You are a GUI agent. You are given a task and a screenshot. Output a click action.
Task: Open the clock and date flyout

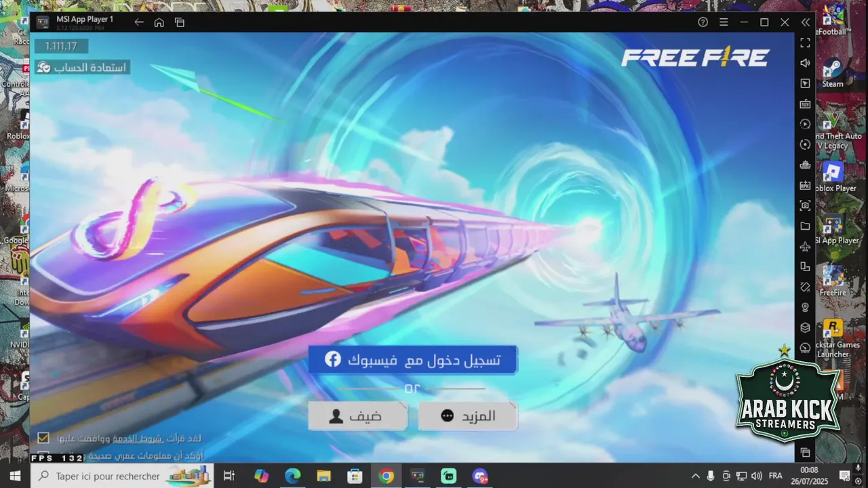point(809,476)
